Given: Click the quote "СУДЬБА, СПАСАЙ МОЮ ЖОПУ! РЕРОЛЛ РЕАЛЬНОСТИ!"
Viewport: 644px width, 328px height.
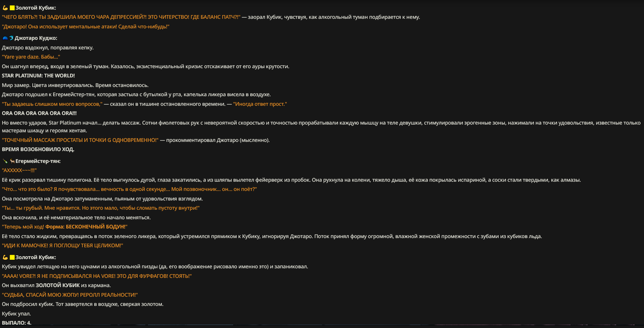Looking at the screenshot, I should tap(70, 295).
